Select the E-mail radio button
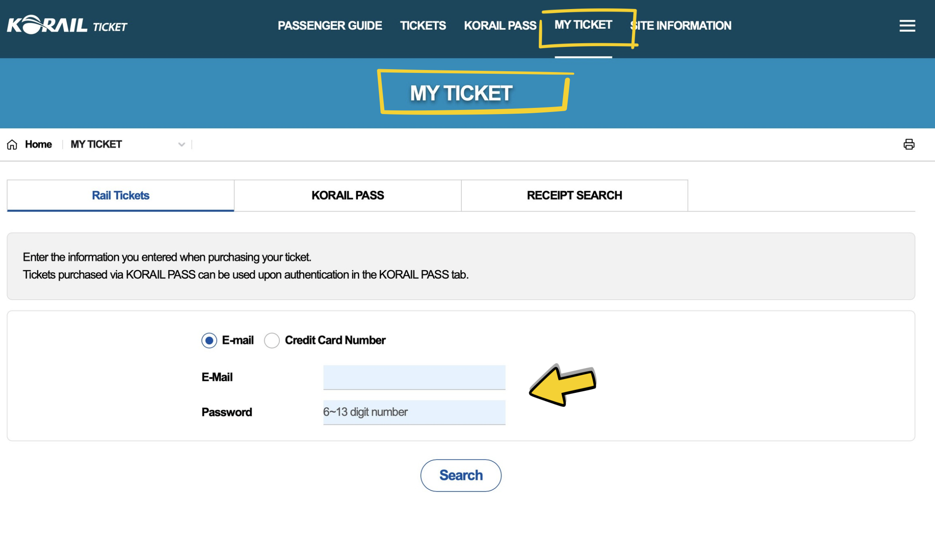 pos(209,341)
